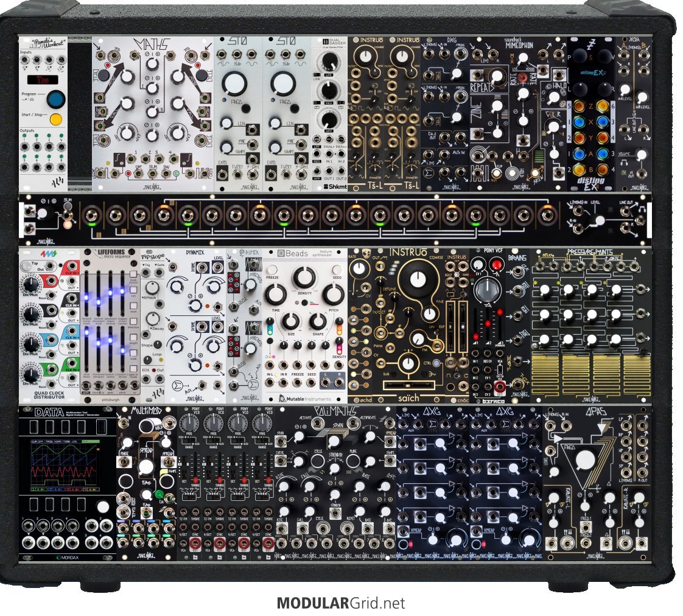
Task: Click the ALM logo on Pamela's New Workout
Action: (x=57, y=181)
